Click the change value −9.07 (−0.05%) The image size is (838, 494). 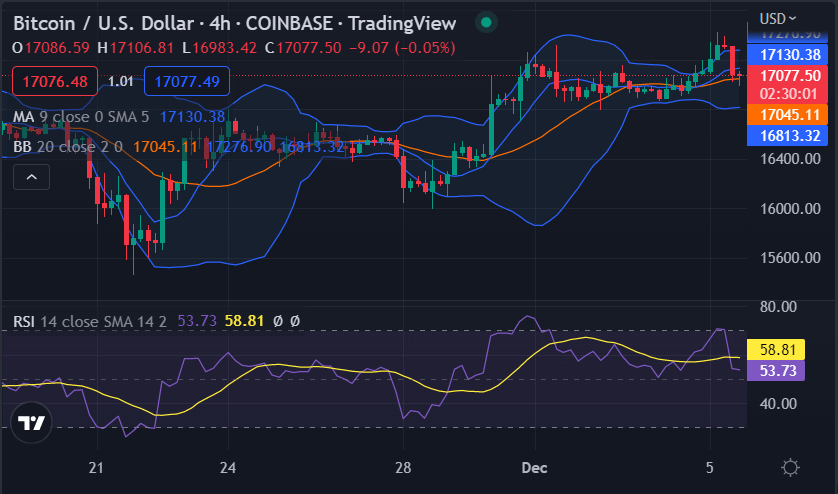(x=402, y=48)
